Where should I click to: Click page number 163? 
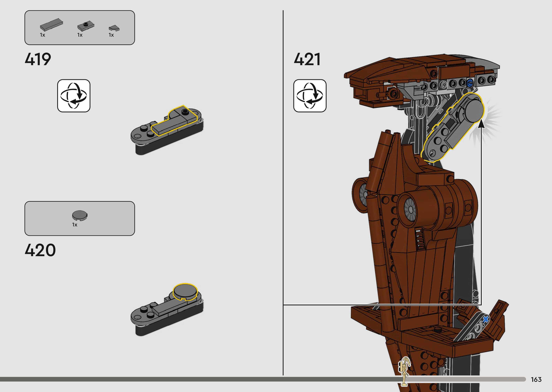536,379
